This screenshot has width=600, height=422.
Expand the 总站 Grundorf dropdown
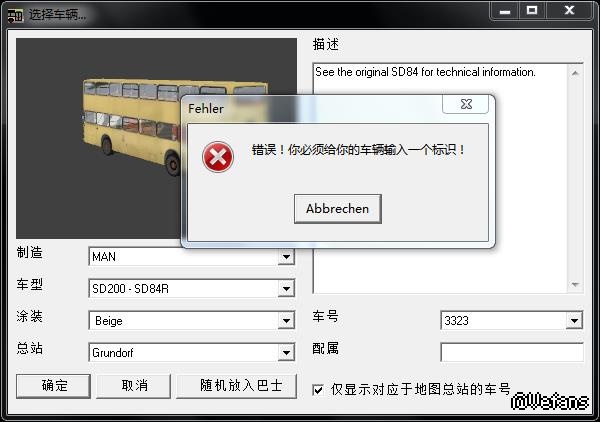pyautogui.click(x=286, y=353)
